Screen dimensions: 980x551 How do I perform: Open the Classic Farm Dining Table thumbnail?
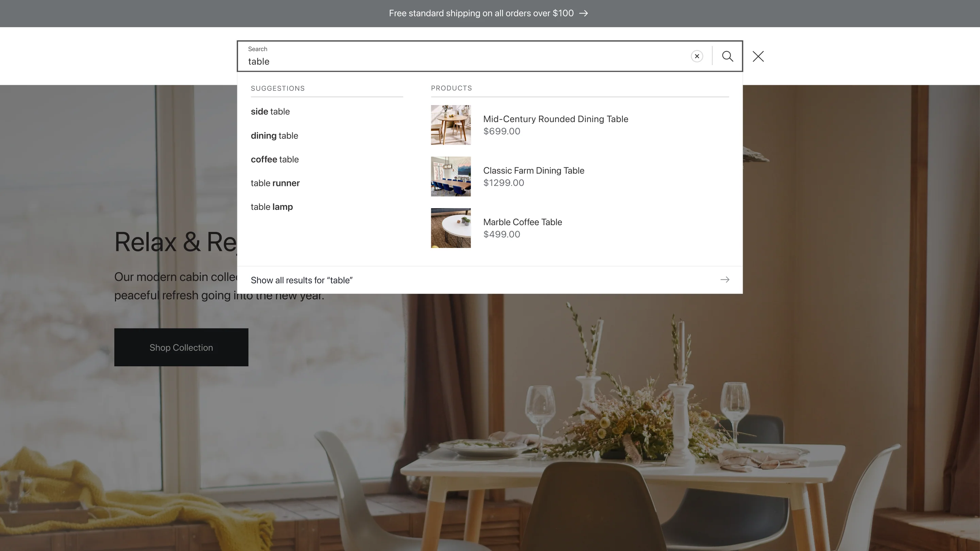451,177
